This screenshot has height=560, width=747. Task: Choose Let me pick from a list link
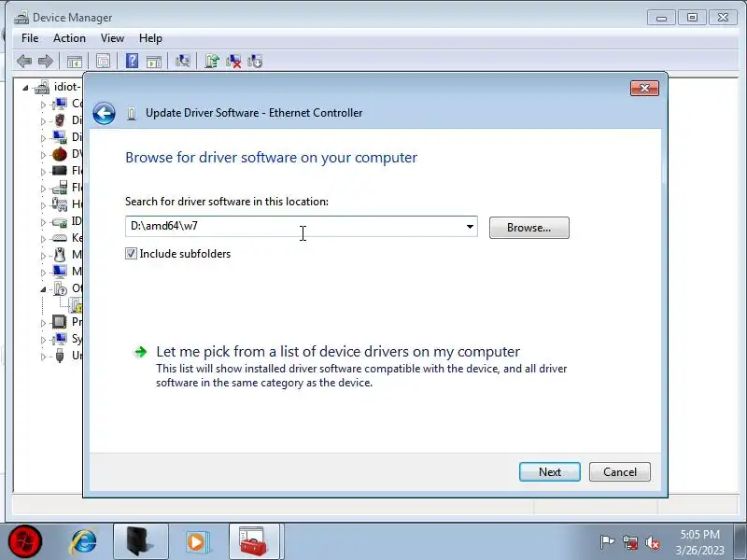point(338,352)
